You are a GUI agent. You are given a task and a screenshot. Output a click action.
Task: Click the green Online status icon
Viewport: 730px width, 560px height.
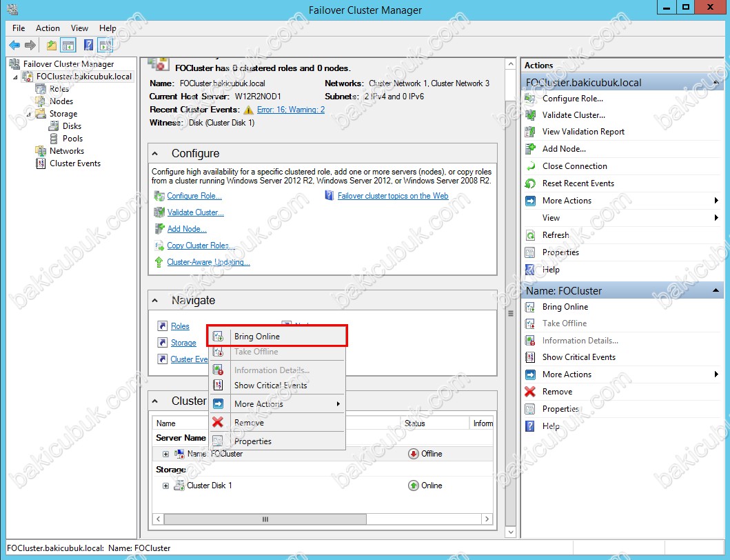[414, 486]
